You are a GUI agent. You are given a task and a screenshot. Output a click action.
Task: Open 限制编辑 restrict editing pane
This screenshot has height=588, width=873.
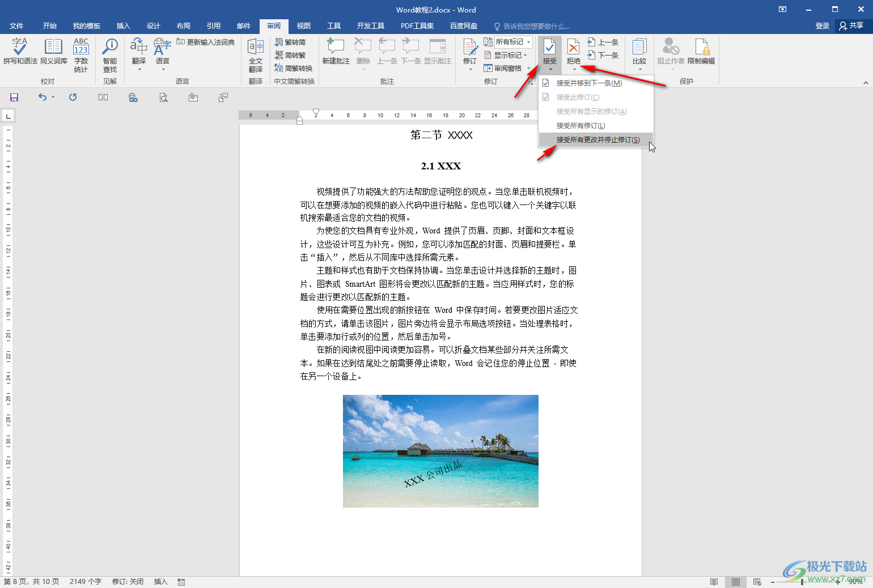click(x=701, y=51)
